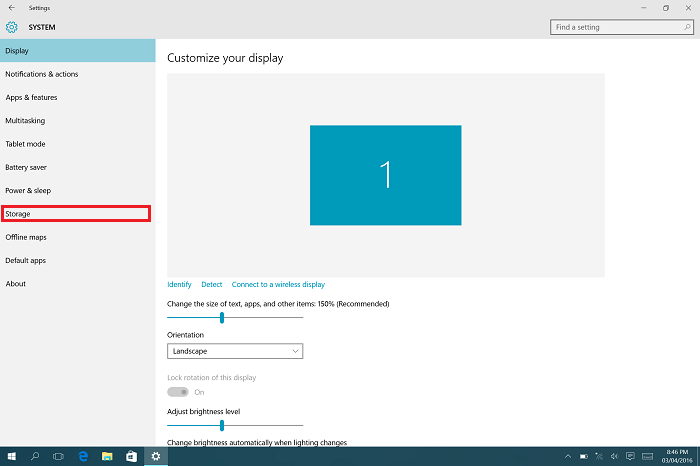This screenshot has width=700, height=466.
Task: Open Task View on the taskbar
Action: [58, 456]
